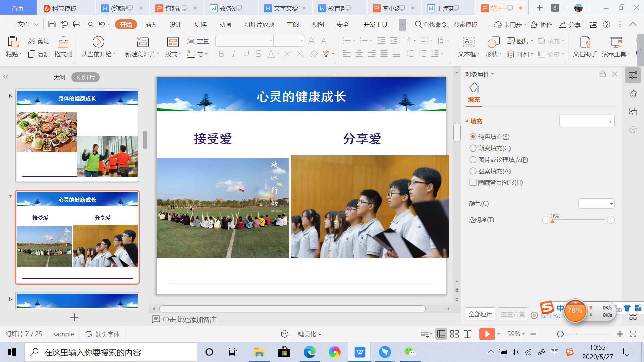
Task: Click Apply to All (全部应用) button
Action: pyautogui.click(x=480, y=314)
